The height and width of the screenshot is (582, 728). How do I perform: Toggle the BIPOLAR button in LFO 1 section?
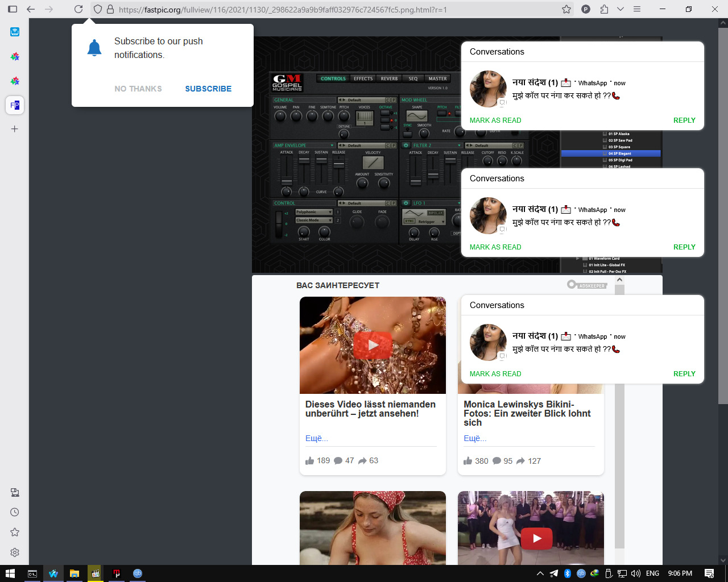coord(435,213)
